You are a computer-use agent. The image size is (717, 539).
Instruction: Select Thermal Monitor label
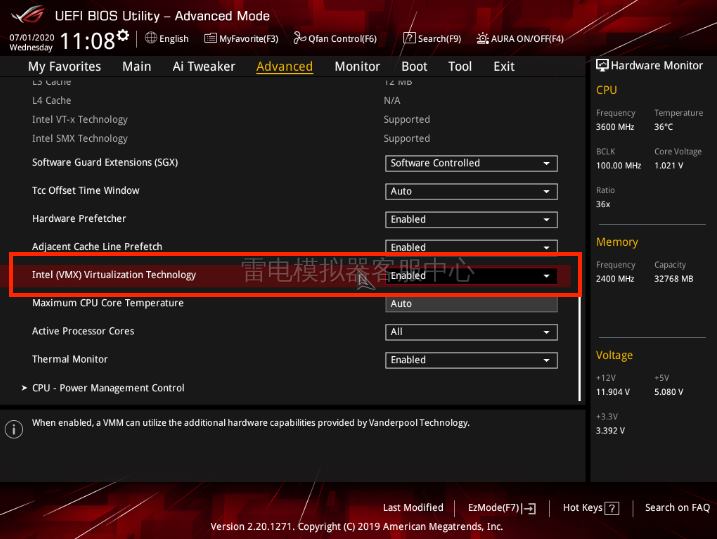point(70,359)
